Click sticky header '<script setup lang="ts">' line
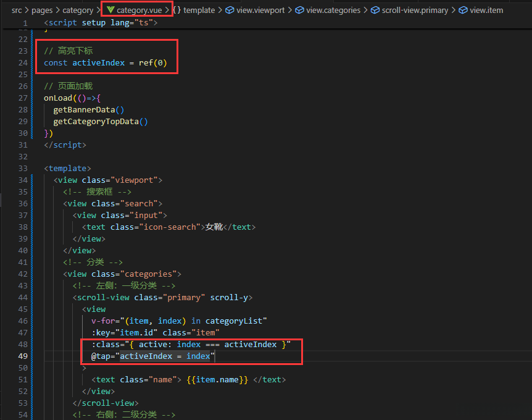This screenshot has width=532, height=420. tap(101, 23)
